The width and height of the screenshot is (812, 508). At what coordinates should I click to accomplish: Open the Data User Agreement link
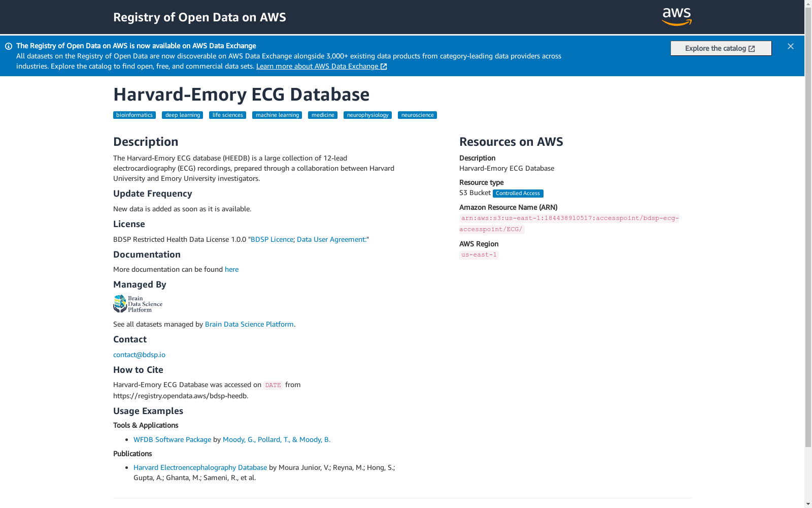coord(332,239)
